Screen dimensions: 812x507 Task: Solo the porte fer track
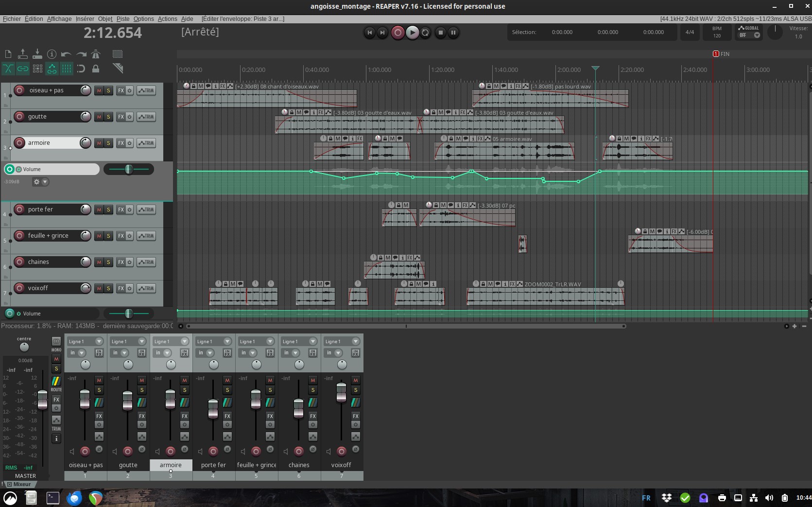click(108, 210)
